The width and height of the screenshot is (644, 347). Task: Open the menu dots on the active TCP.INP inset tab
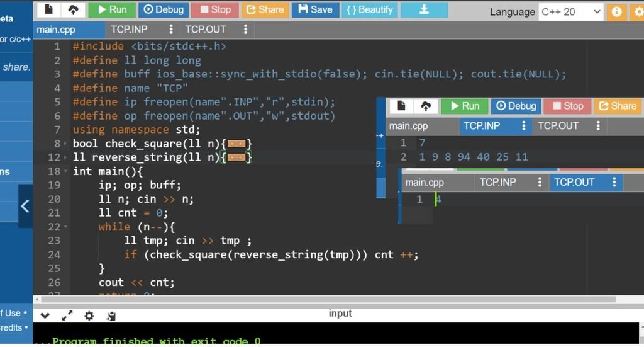point(523,125)
